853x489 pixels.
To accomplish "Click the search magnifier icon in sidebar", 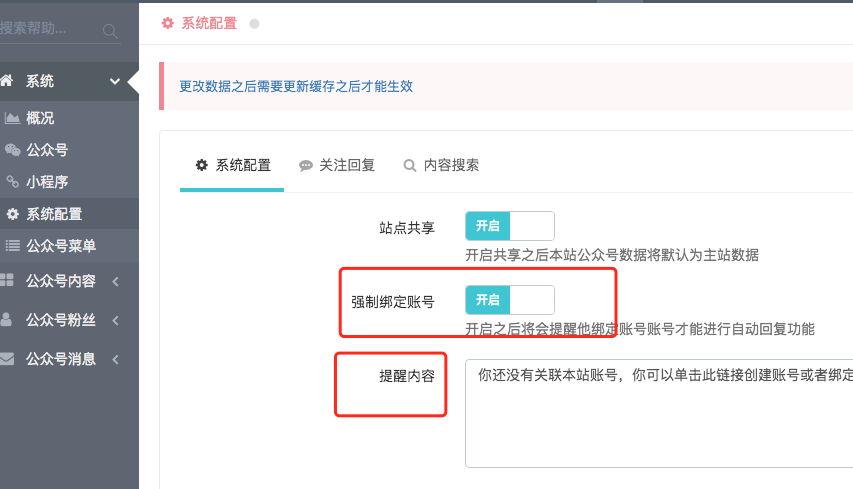I will coord(110,31).
